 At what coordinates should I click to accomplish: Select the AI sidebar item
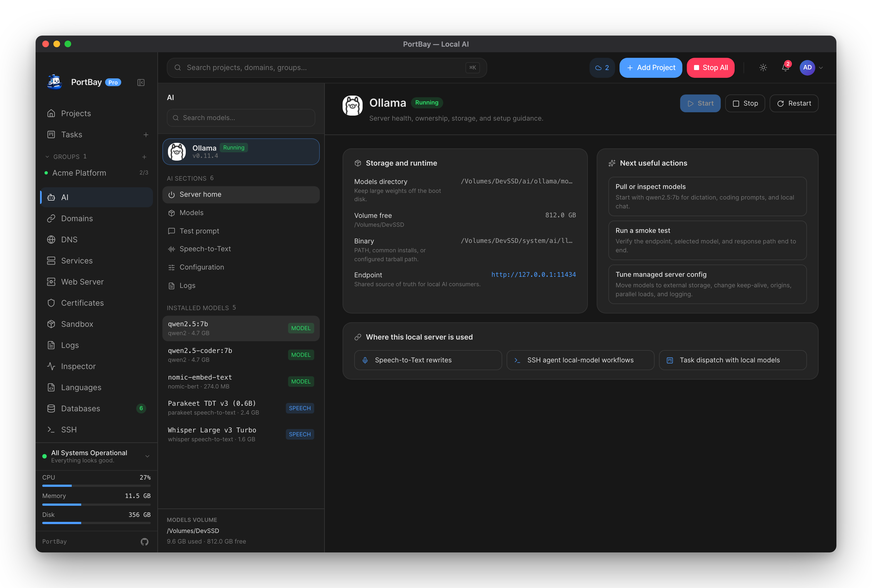(x=96, y=197)
